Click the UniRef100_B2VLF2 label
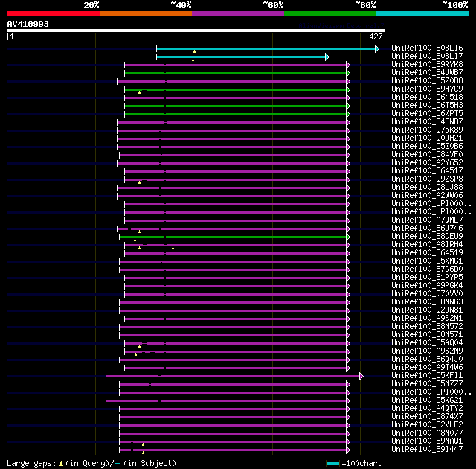 point(427,425)
